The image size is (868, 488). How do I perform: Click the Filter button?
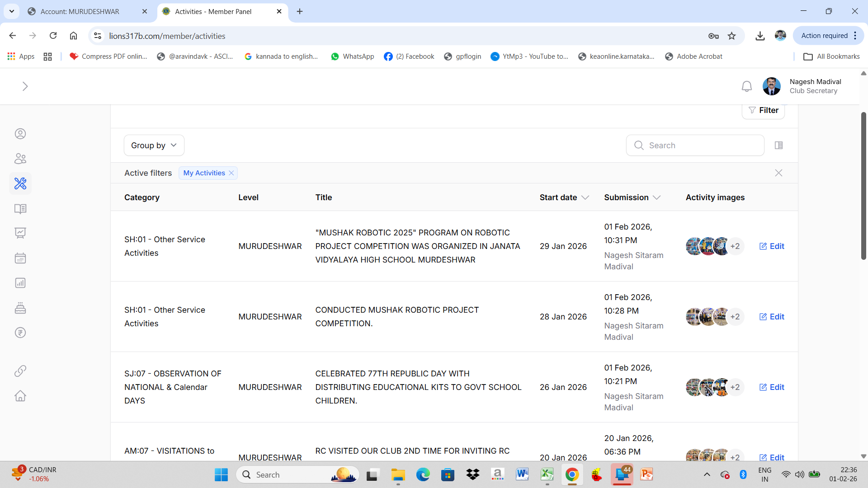pos(763,110)
